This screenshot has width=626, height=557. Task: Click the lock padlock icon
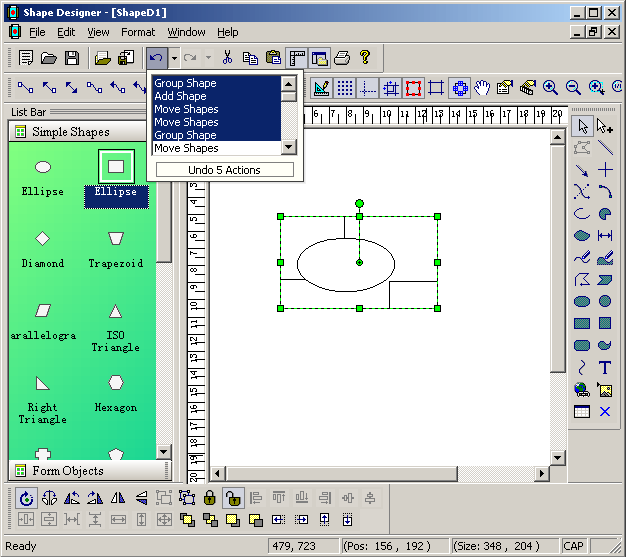point(210,498)
